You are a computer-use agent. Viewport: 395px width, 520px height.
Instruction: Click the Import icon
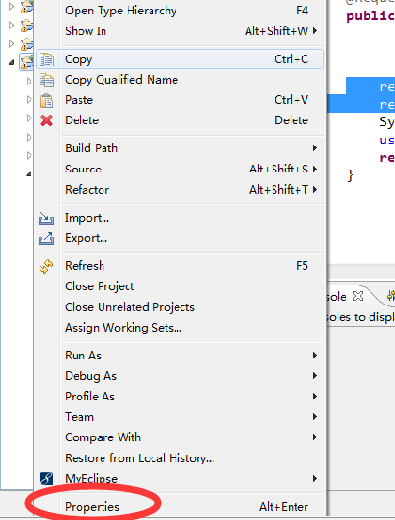[46, 218]
